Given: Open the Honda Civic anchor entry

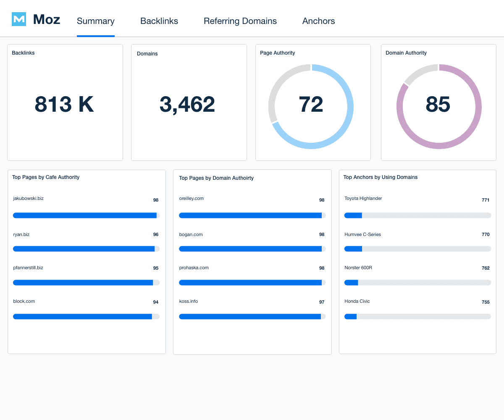Looking at the screenshot, I should tap(357, 301).
